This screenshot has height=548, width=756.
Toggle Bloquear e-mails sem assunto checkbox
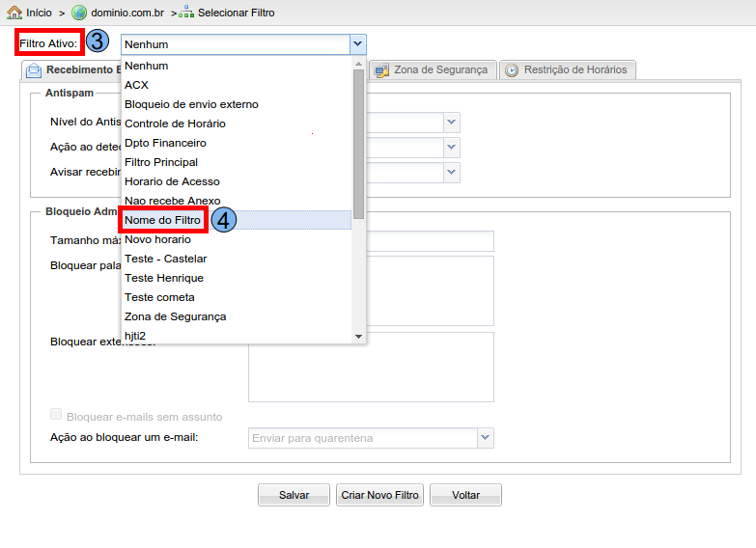(56, 415)
